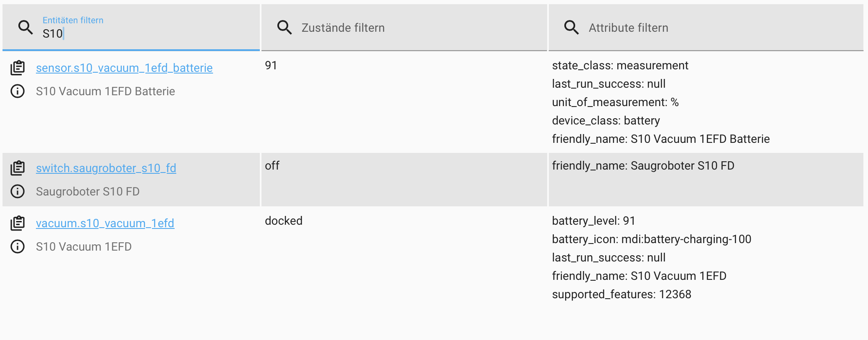Show info icon for S10 Vacuum 1EFD
868x340 pixels.
(18, 246)
